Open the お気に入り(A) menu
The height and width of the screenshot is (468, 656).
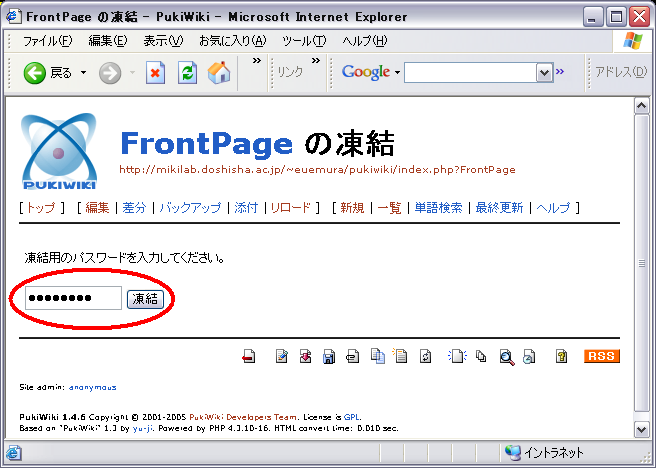click(233, 41)
